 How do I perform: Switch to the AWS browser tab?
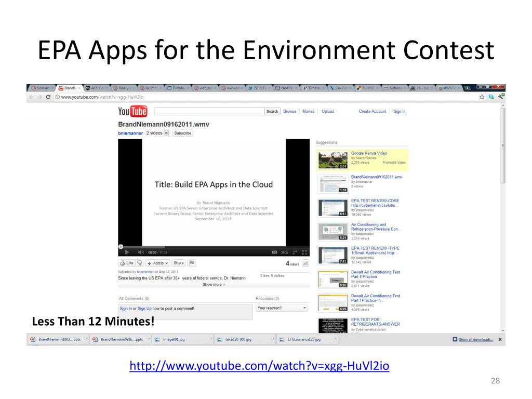coord(448,88)
